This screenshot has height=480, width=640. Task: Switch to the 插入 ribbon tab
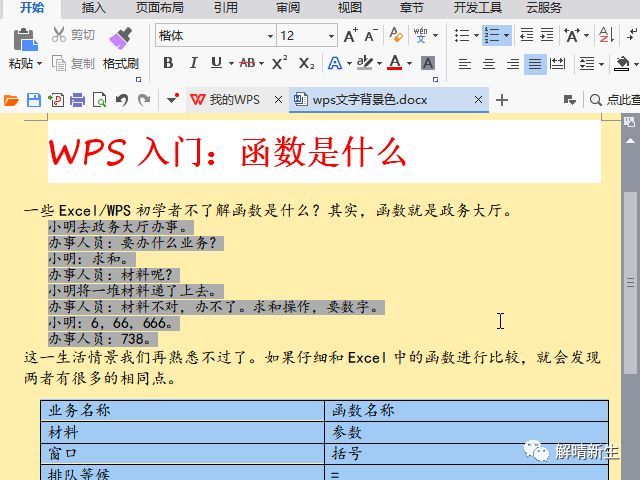(x=93, y=8)
